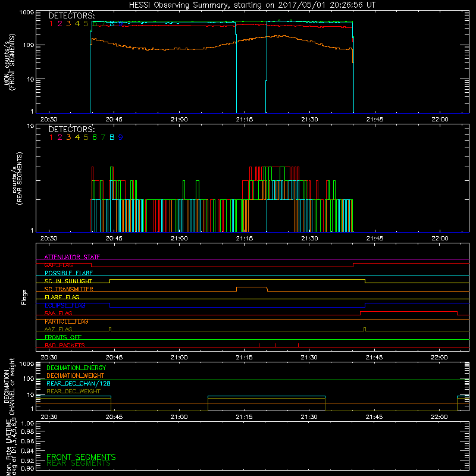Click the REAR SEGMENTS livetime legend label
Viewport: 476px width, 476px height.
pyautogui.click(x=79, y=464)
